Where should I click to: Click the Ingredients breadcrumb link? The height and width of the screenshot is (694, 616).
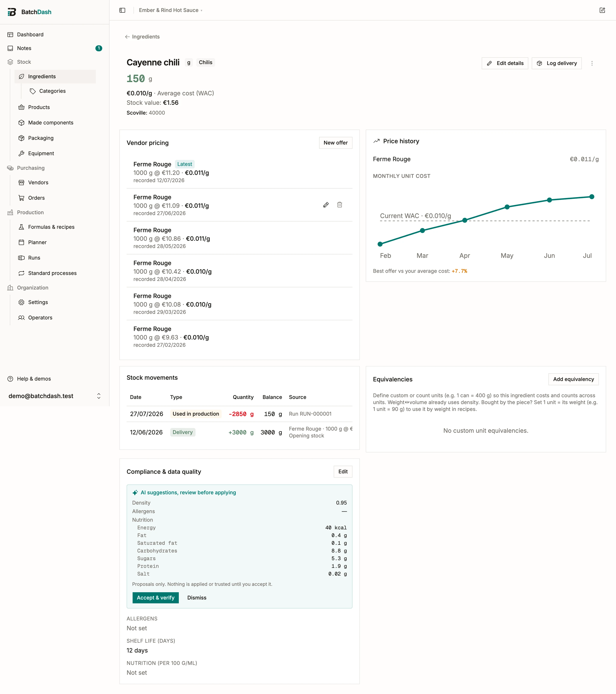point(146,37)
